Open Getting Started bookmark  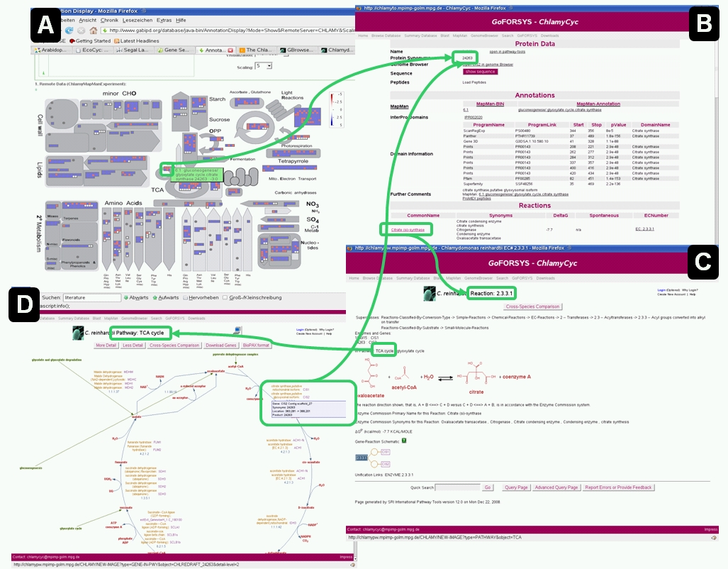90,41
